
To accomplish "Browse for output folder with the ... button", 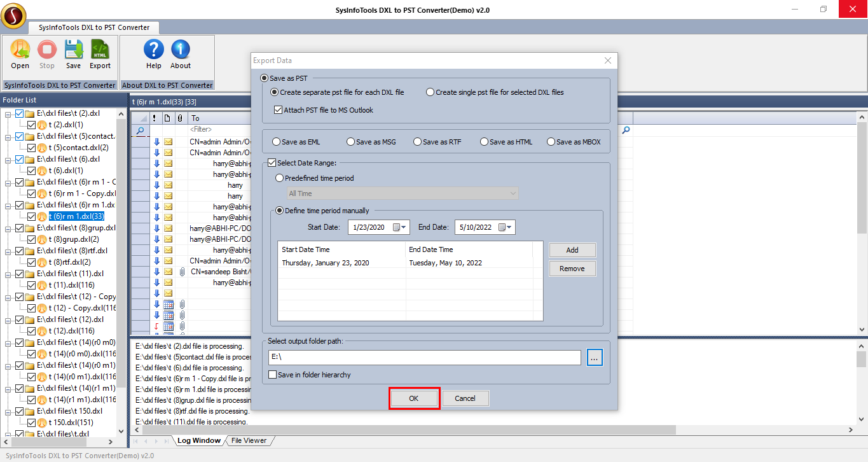I will [595, 358].
